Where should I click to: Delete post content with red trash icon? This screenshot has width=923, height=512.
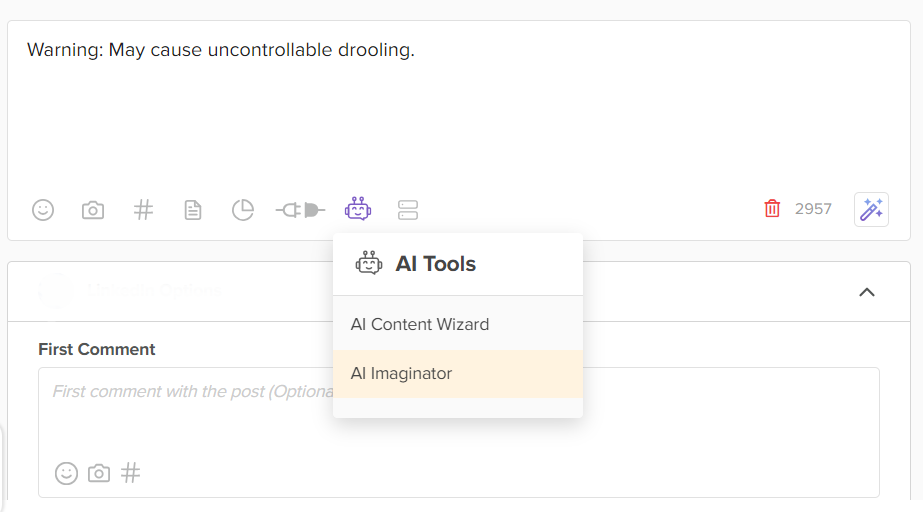pos(772,208)
